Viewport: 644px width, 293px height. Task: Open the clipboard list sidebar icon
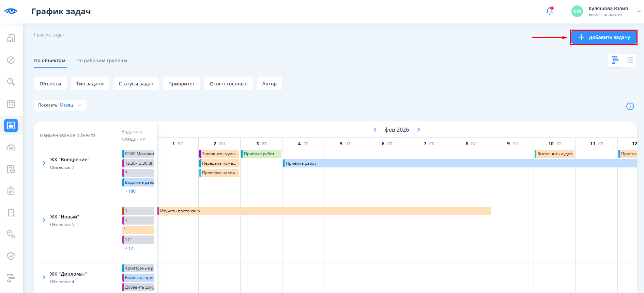(11, 191)
